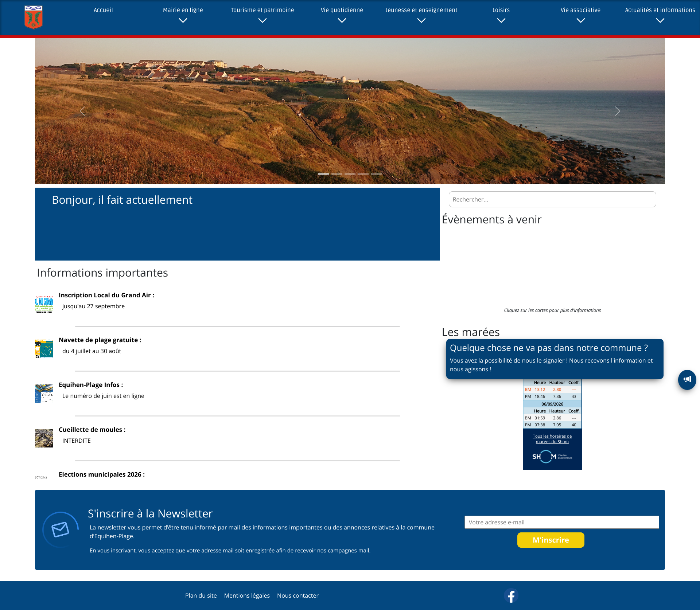
Task: Click the Equihen-Plage Infos heading
Action: [91, 385]
